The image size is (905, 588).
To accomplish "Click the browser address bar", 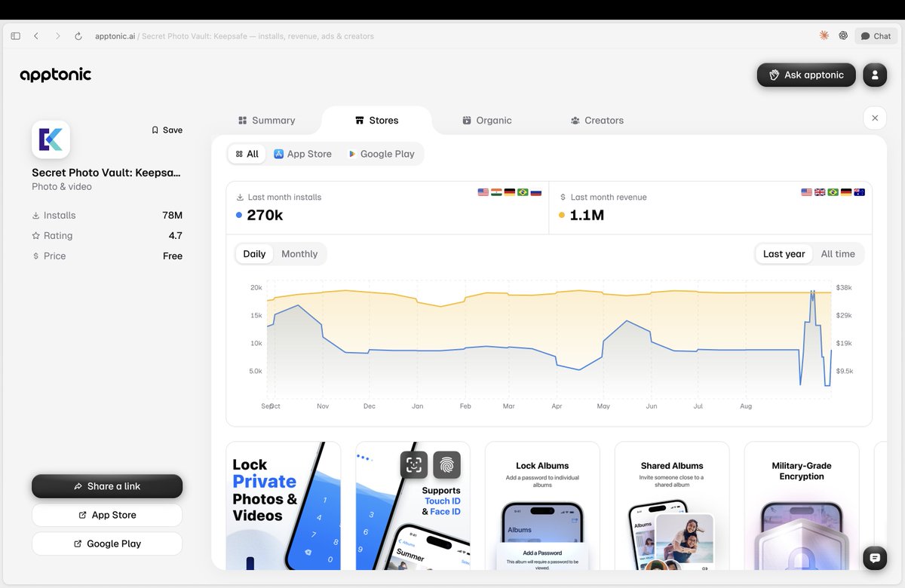I will [235, 36].
